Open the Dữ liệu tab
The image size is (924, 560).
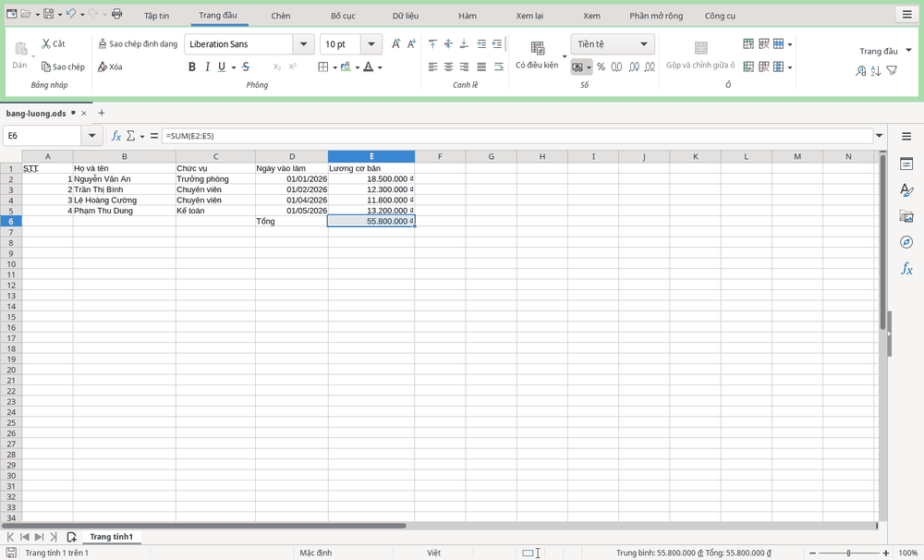(406, 16)
